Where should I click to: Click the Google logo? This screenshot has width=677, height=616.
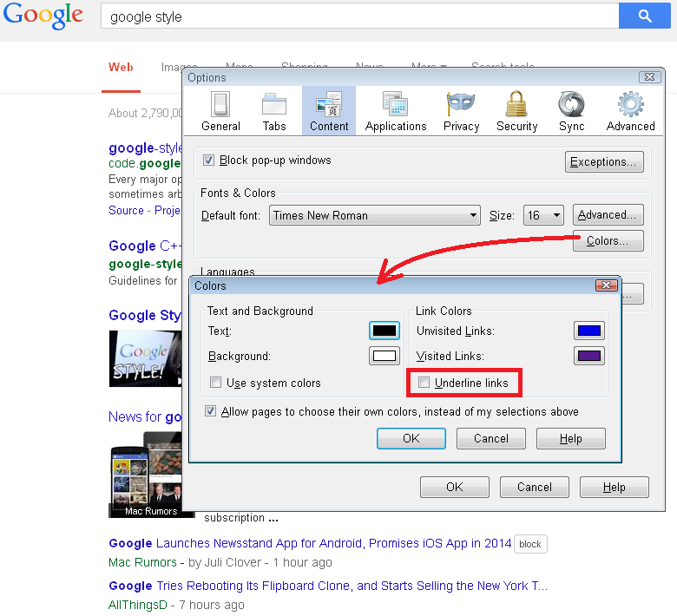[x=43, y=15]
